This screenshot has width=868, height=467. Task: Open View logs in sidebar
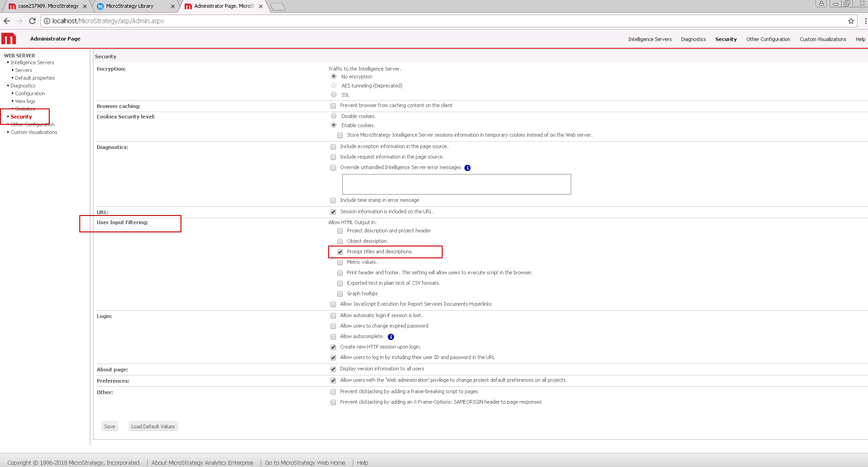[25, 101]
